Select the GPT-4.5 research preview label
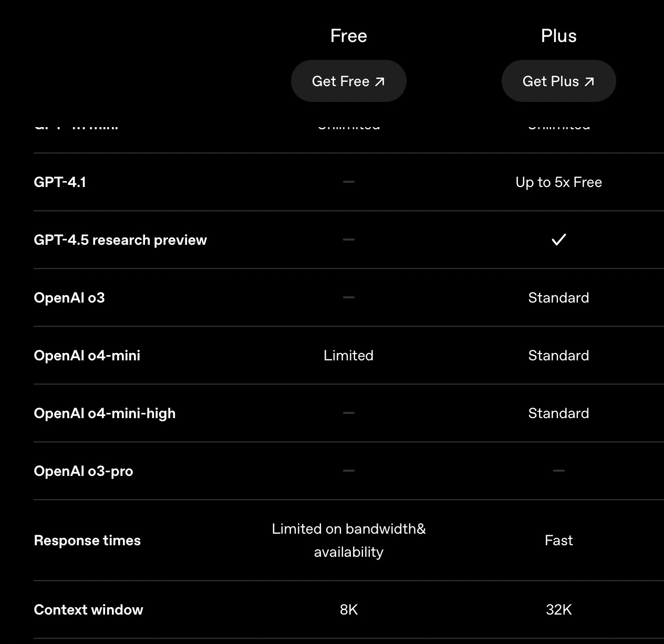The image size is (664, 644). tap(120, 240)
